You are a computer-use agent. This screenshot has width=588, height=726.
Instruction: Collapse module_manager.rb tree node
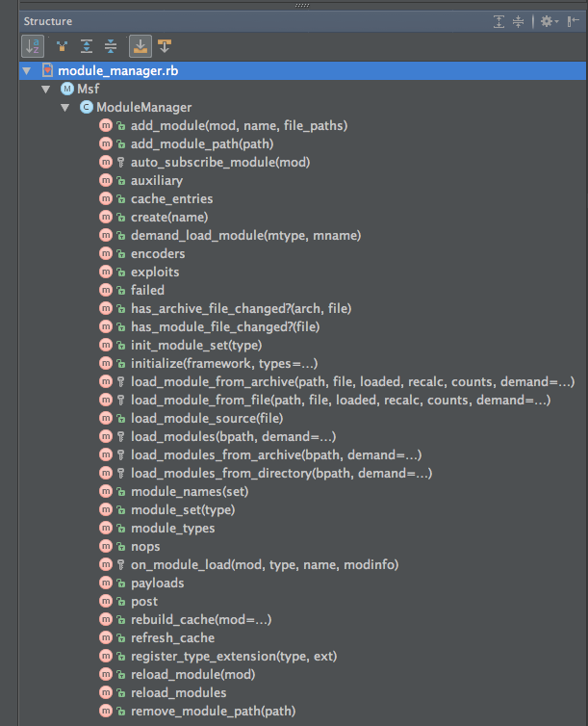point(27,71)
